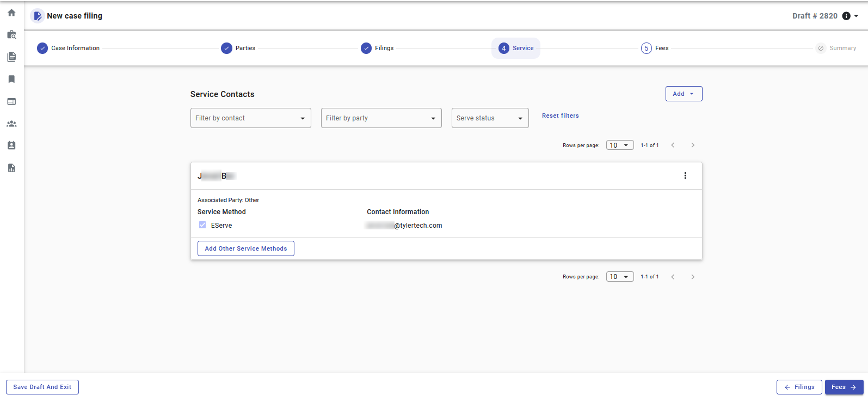The image size is (868, 401).
Task: Click the Reset filters link
Action: (561, 116)
